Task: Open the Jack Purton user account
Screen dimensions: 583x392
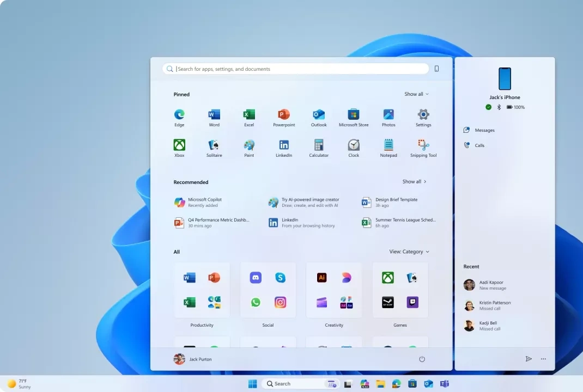Action: point(193,359)
